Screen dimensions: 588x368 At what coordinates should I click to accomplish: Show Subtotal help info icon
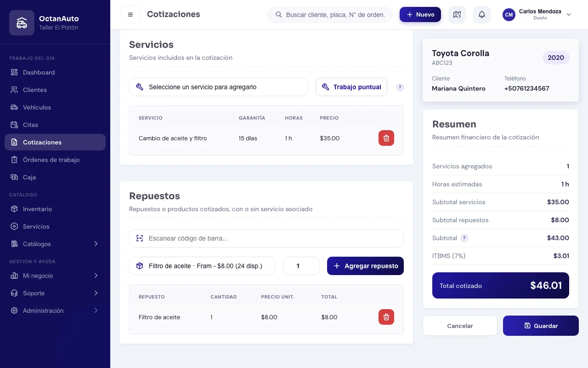point(464,238)
